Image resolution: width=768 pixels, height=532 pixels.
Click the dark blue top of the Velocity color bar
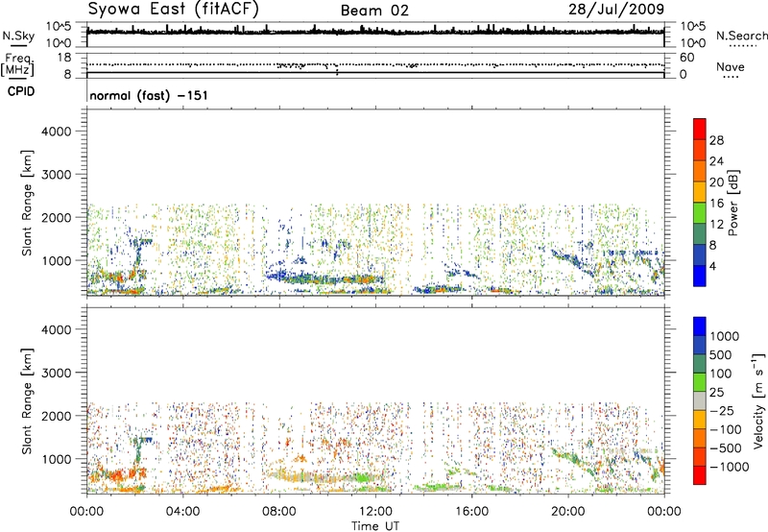700,326
